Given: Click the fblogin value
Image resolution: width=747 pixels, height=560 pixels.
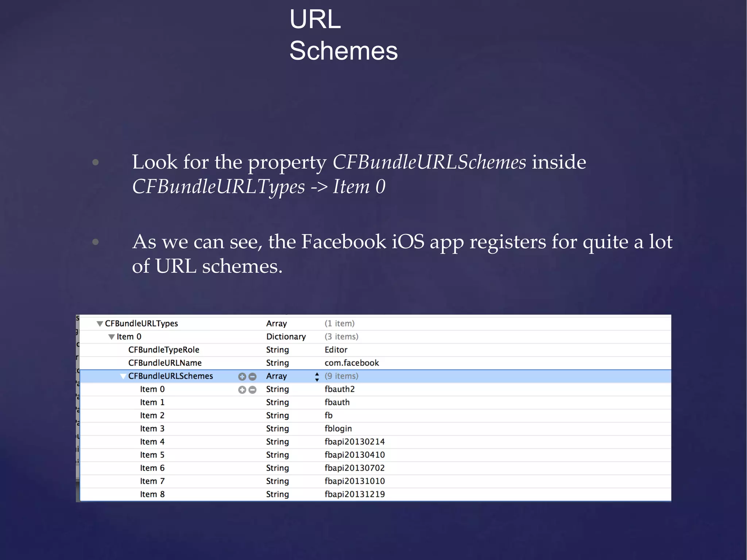Looking at the screenshot, I should [338, 428].
